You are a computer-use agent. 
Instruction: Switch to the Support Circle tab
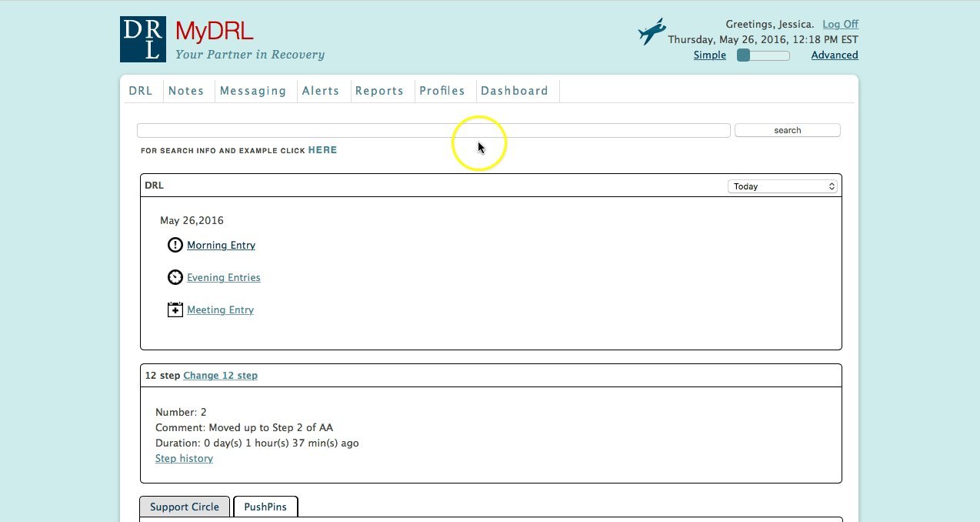(x=185, y=507)
